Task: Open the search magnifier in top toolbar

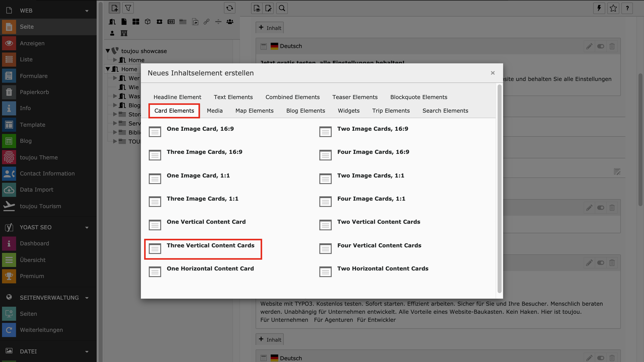Action: (282, 8)
